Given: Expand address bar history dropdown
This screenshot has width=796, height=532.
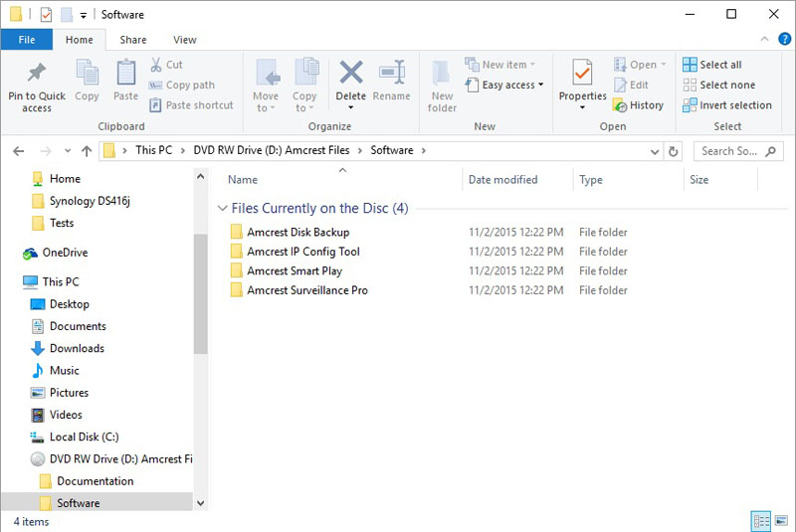Looking at the screenshot, I should coord(655,151).
